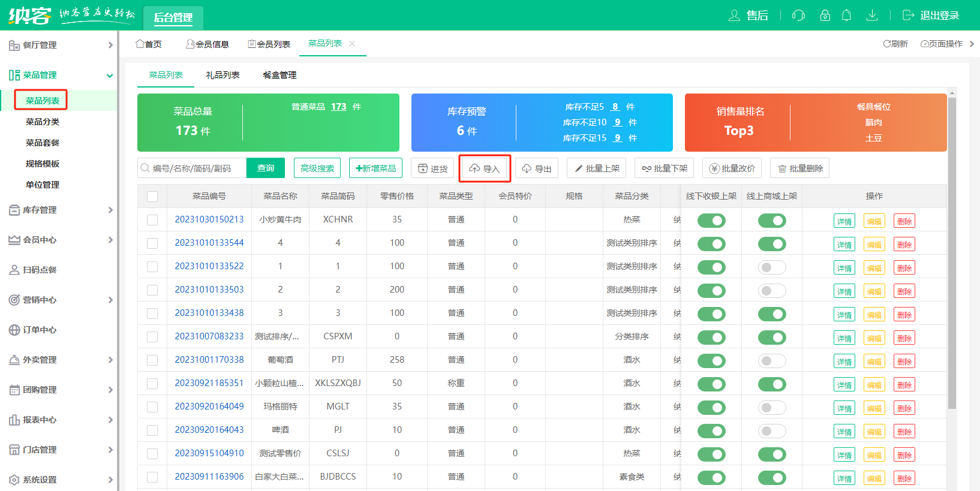This screenshot has width=980, height=491.
Task: Expand the 库存管理 menu chevron
Action: pyautogui.click(x=110, y=210)
